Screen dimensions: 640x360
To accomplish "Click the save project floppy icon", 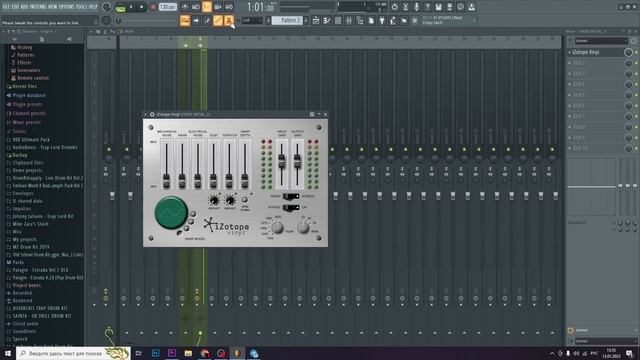I will (x=438, y=7).
